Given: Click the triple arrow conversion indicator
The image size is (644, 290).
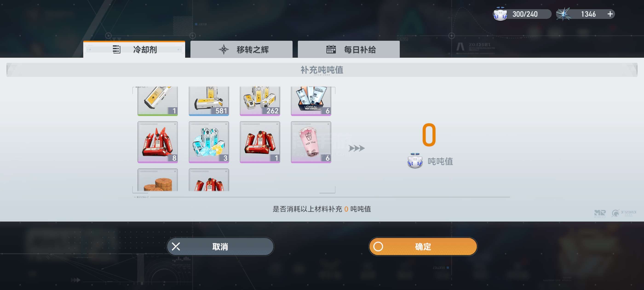Looking at the screenshot, I should coord(357,148).
